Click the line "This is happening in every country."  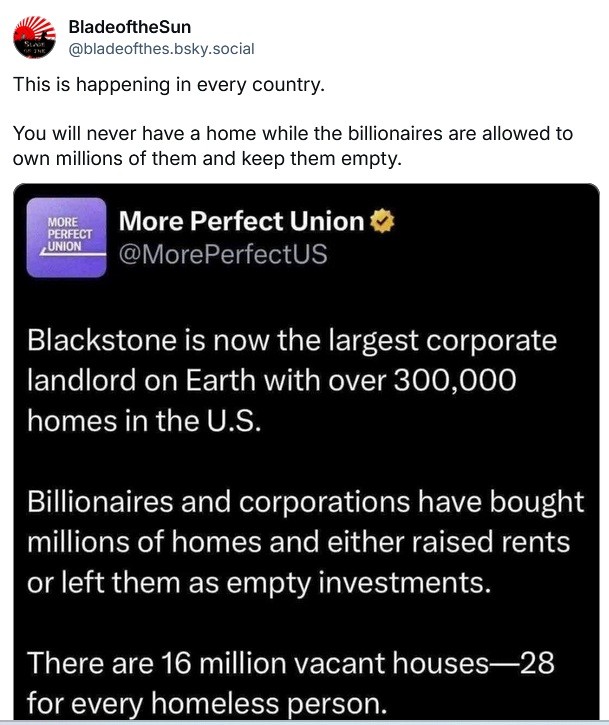[x=169, y=85]
